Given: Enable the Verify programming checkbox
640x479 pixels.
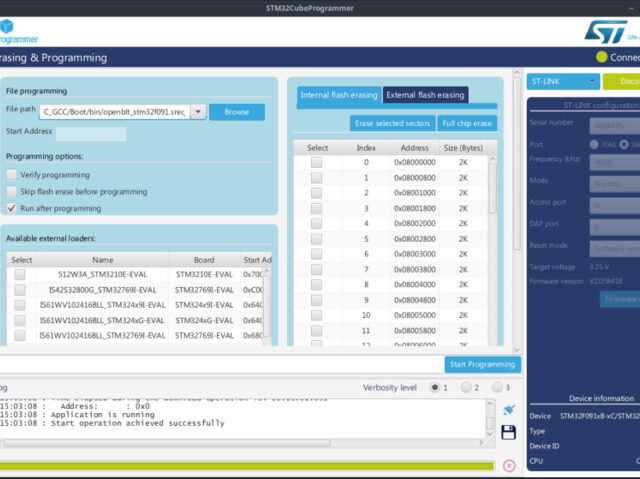Looking at the screenshot, I should click(x=12, y=175).
